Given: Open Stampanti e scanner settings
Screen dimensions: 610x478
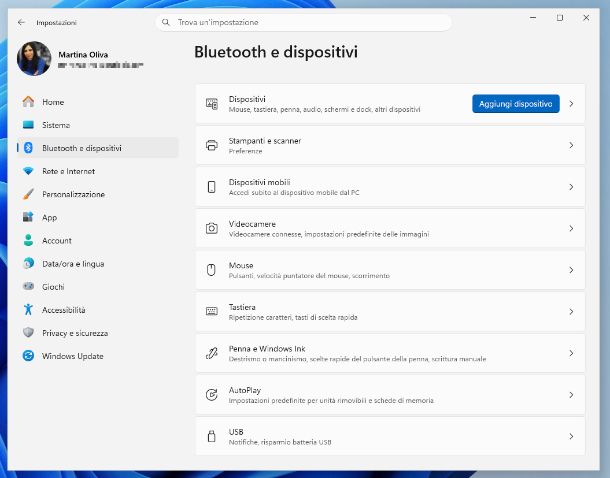Looking at the screenshot, I should pos(390,145).
